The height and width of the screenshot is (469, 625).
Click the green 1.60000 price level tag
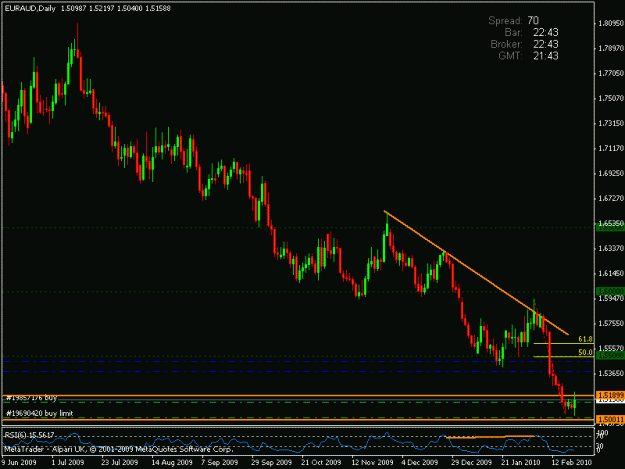tap(610, 292)
